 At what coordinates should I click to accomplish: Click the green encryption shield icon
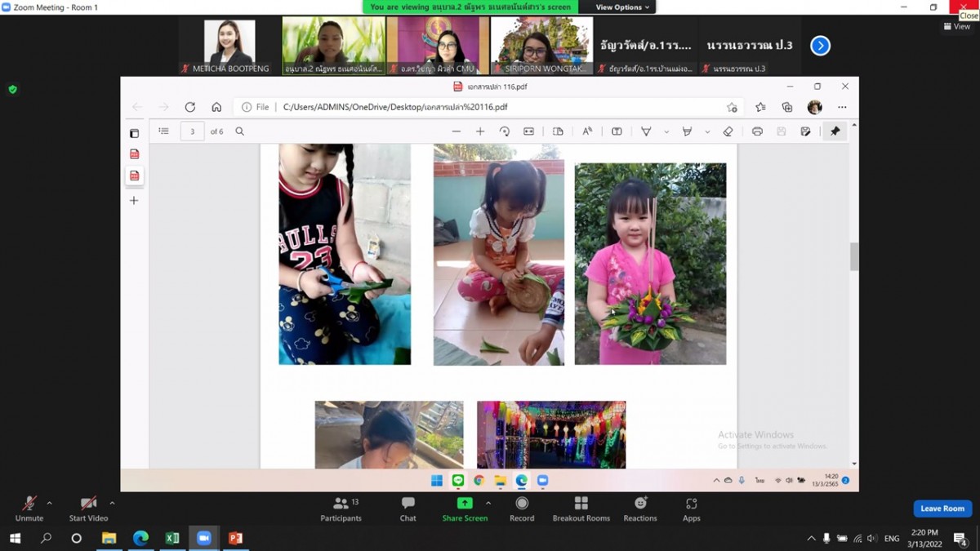pyautogui.click(x=12, y=89)
